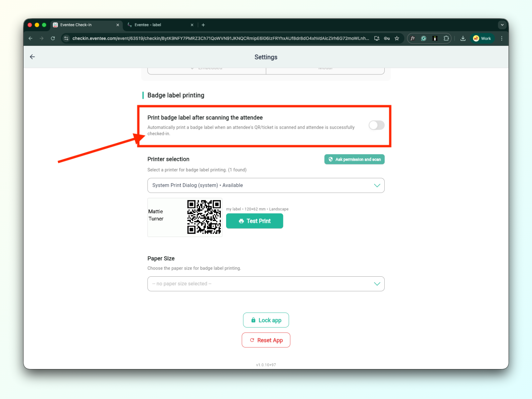The image size is (532, 399).
Task: Enable print badge label after scanning
Action: (376, 125)
